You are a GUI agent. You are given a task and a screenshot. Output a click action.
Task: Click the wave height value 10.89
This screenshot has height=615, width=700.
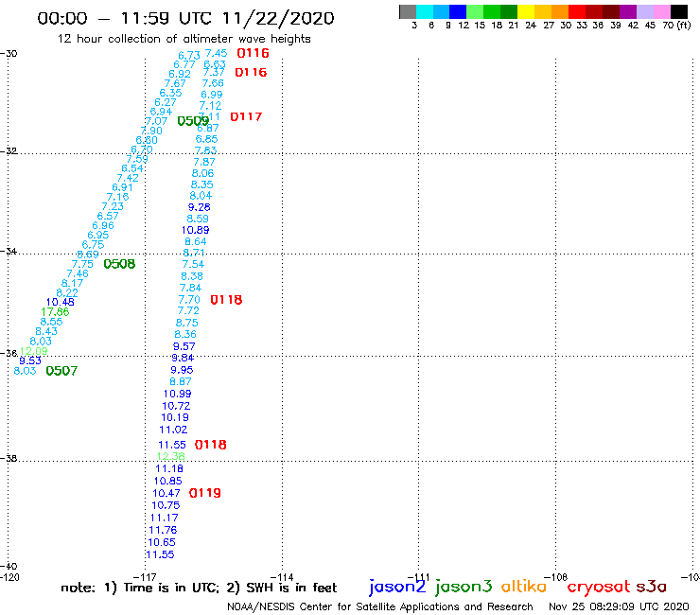click(195, 231)
